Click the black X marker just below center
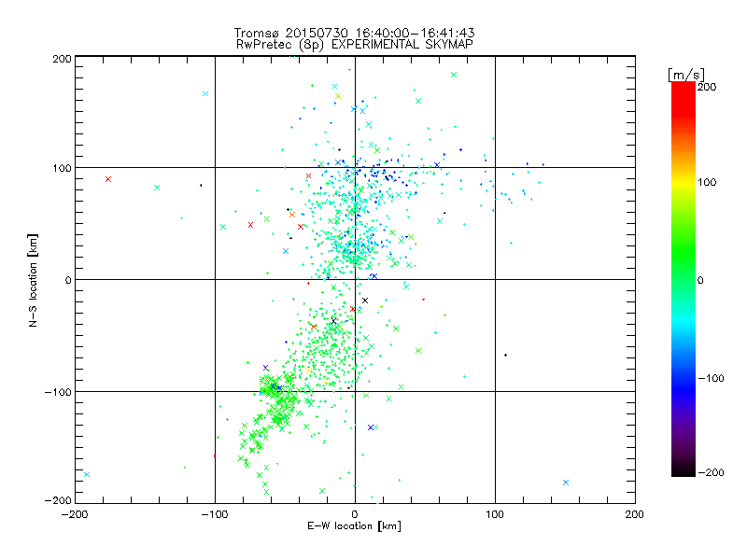 pos(365,301)
